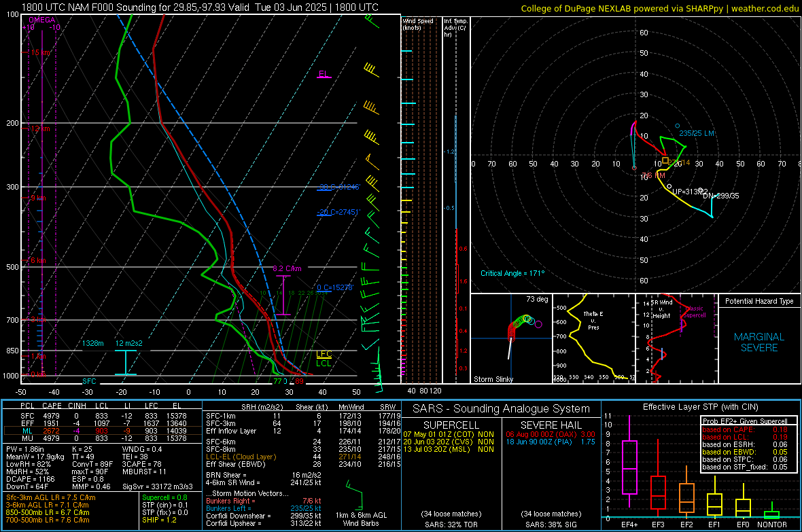The height and width of the screenshot is (532, 802).
Task: Select the '-30 C=31246'' height label
Action: point(338,188)
